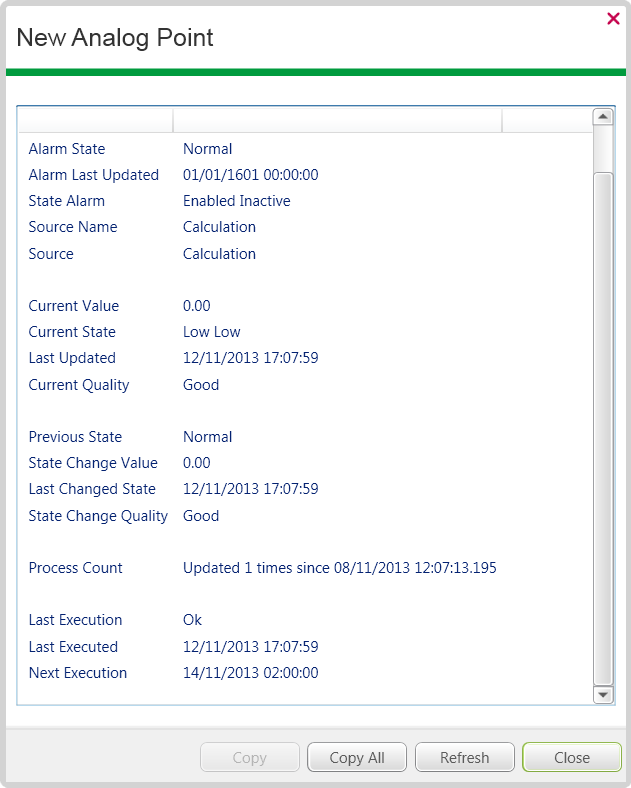Click the scrollbar up arrow
This screenshot has width=631, height=788.
603,117
